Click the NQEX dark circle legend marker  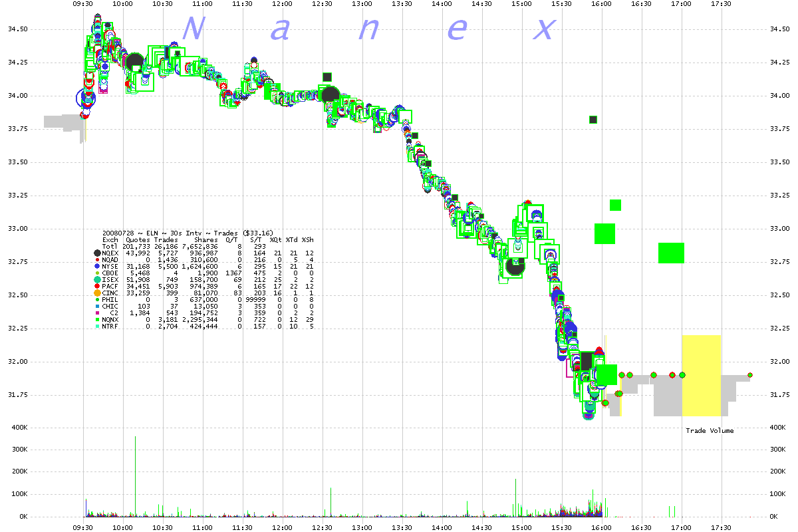[x=97, y=253]
